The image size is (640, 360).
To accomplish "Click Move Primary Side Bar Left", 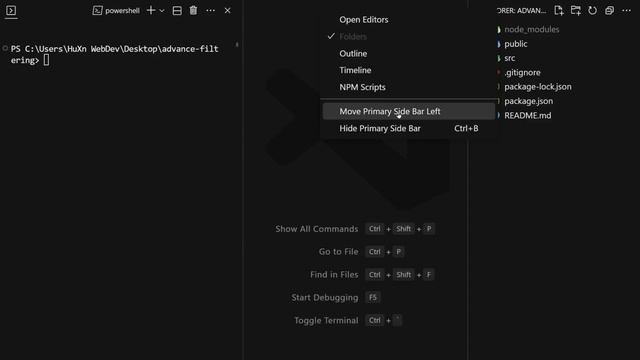I will (x=409, y=111).
